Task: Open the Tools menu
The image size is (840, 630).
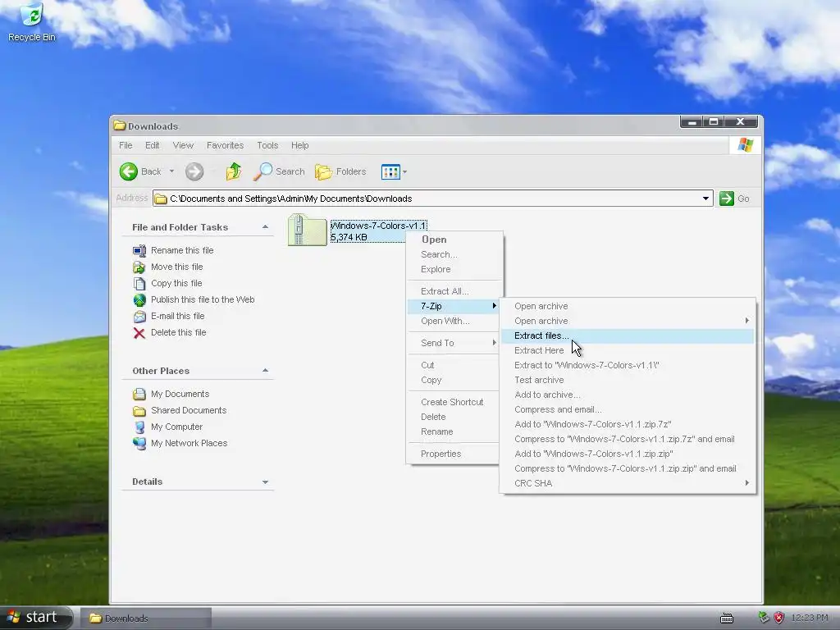Action: pos(267,145)
